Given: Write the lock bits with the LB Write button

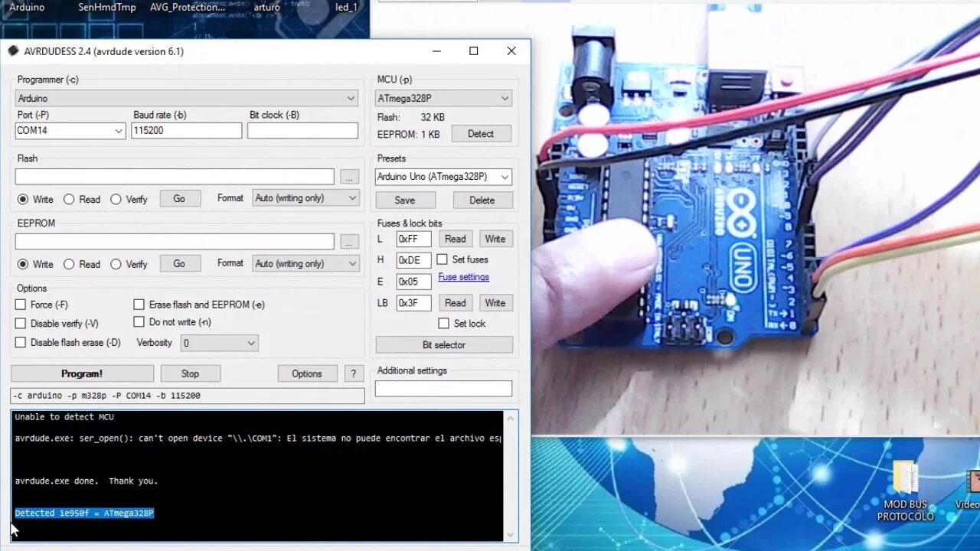Looking at the screenshot, I should 495,303.
